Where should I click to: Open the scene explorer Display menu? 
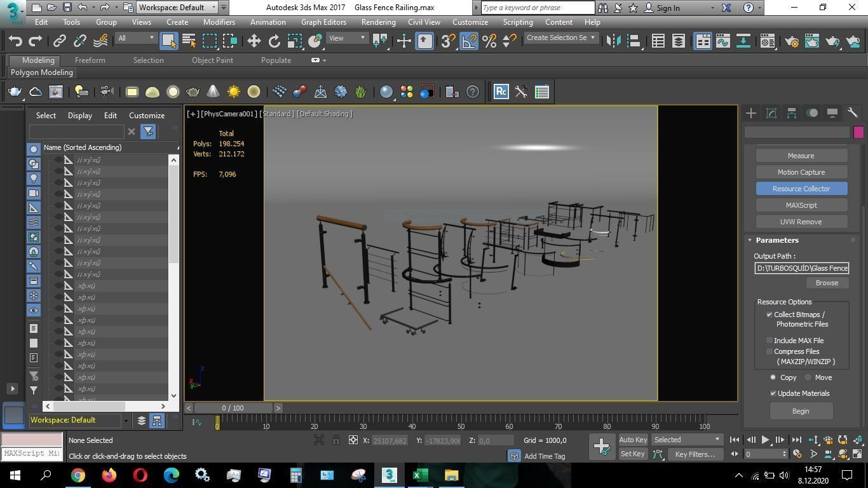pos(80,116)
